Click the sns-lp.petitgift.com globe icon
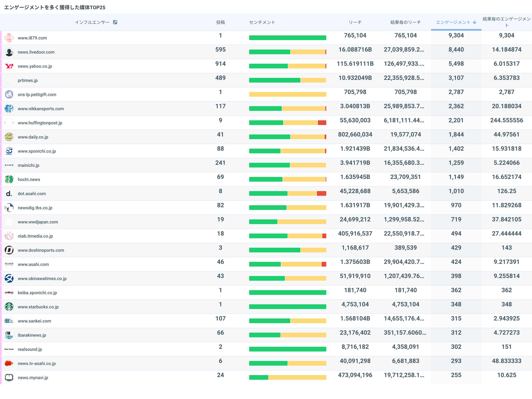The image size is (532, 399). pyautogui.click(x=9, y=94)
